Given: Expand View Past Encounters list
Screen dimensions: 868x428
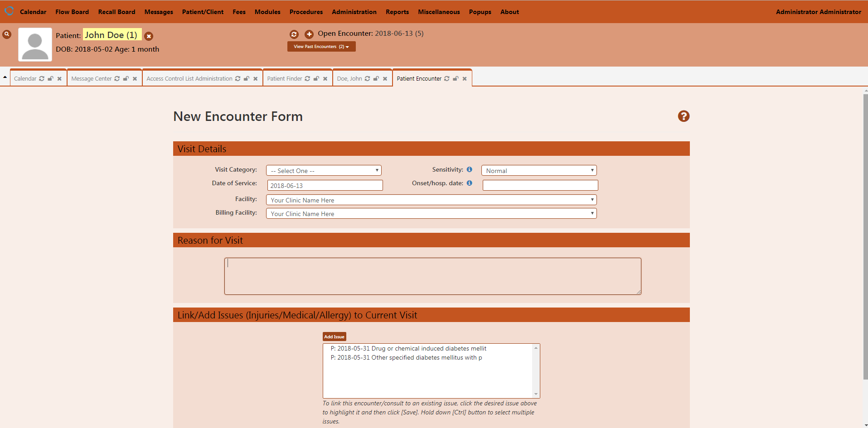Looking at the screenshot, I should point(321,46).
